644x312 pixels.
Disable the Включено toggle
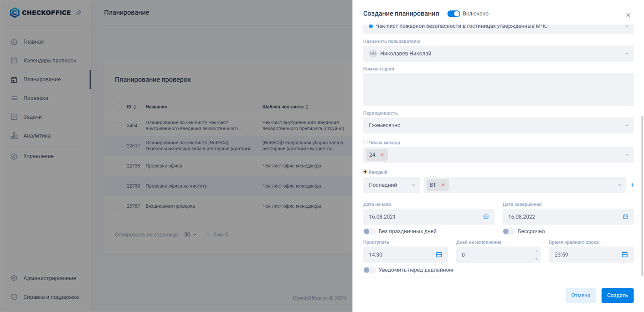453,14
